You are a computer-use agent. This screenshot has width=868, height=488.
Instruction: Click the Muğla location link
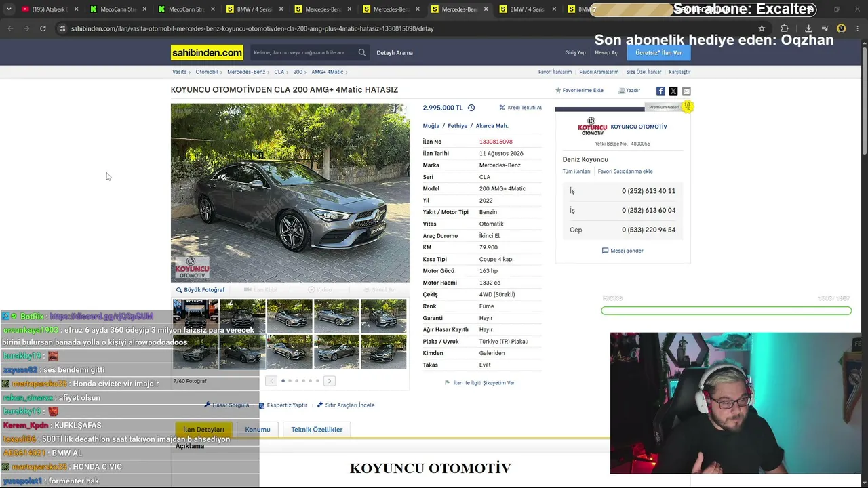tap(431, 126)
